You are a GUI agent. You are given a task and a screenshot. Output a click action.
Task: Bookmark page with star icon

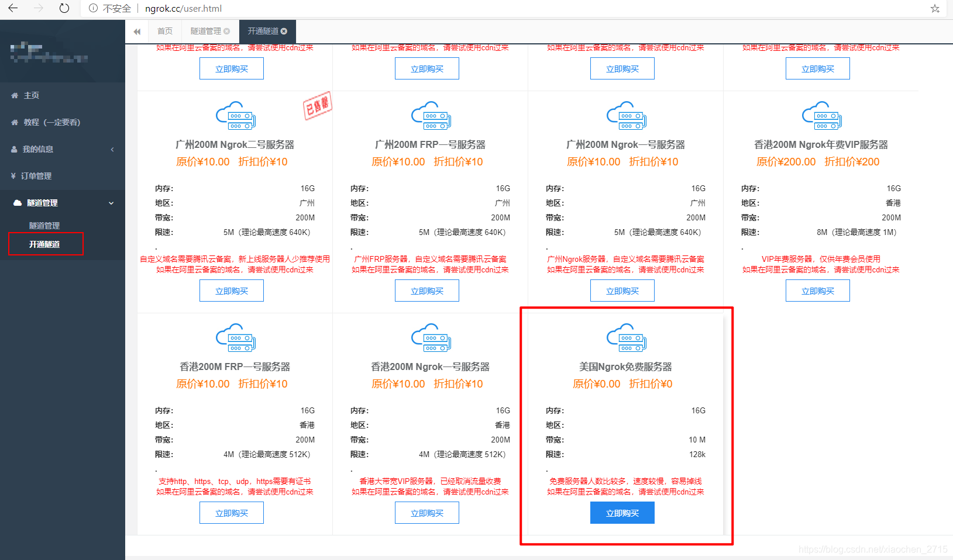tap(935, 8)
